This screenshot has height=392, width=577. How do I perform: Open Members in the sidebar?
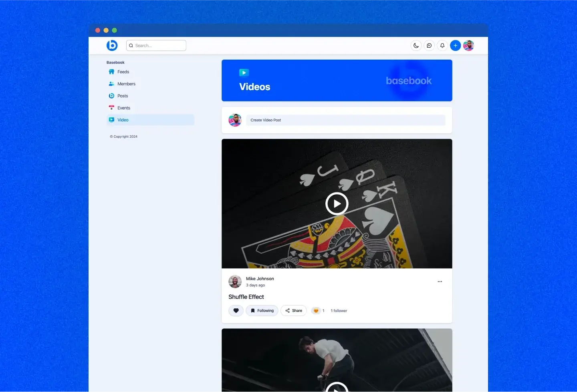[x=150, y=84]
